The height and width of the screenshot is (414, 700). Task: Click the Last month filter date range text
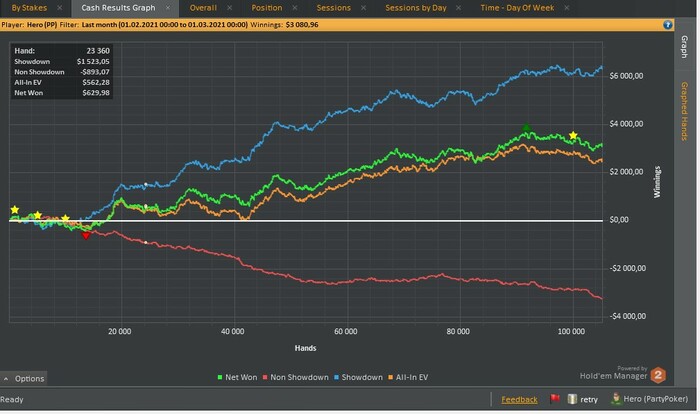click(x=165, y=25)
